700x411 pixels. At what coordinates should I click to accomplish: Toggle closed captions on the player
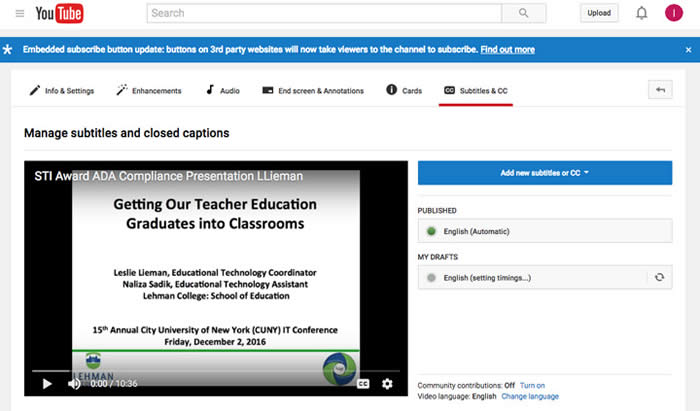click(x=362, y=383)
